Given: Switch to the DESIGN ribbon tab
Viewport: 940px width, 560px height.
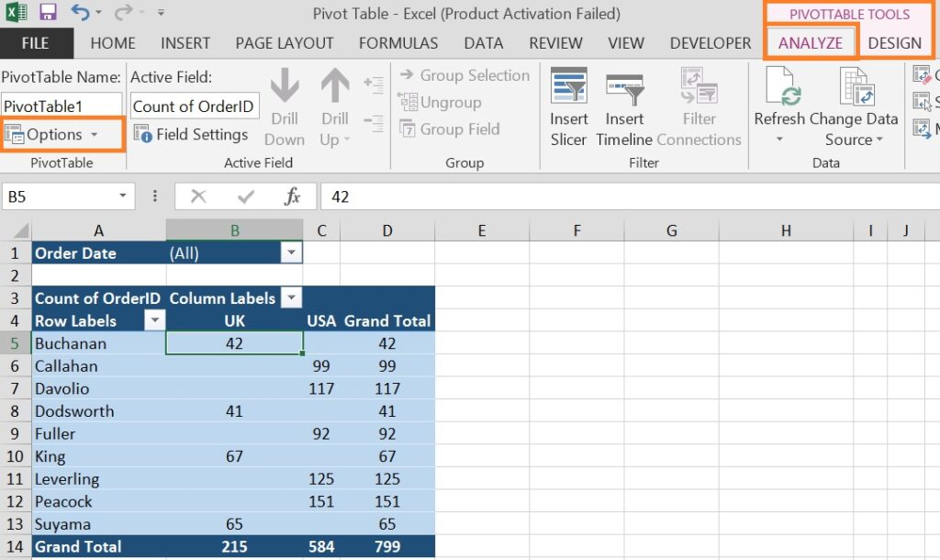Looking at the screenshot, I should (897, 42).
